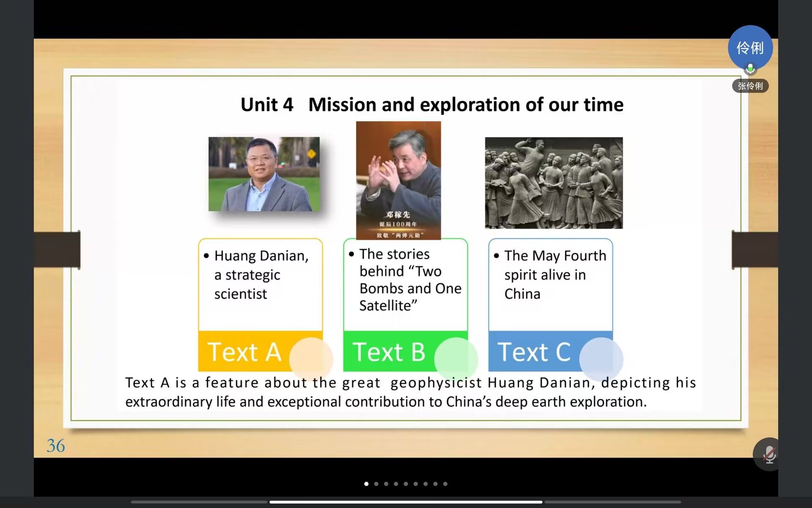Jump to the last page indicator dot
812x508 pixels.
(x=445, y=484)
